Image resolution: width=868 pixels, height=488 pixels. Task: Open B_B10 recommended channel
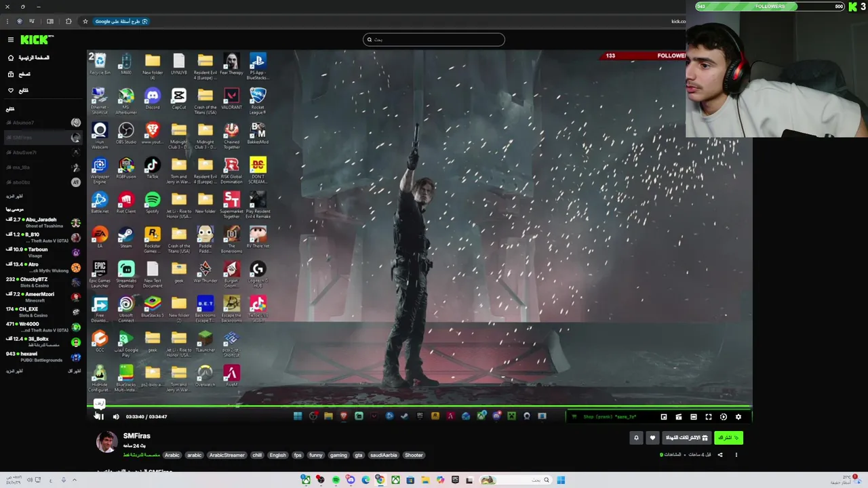point(43,237)
